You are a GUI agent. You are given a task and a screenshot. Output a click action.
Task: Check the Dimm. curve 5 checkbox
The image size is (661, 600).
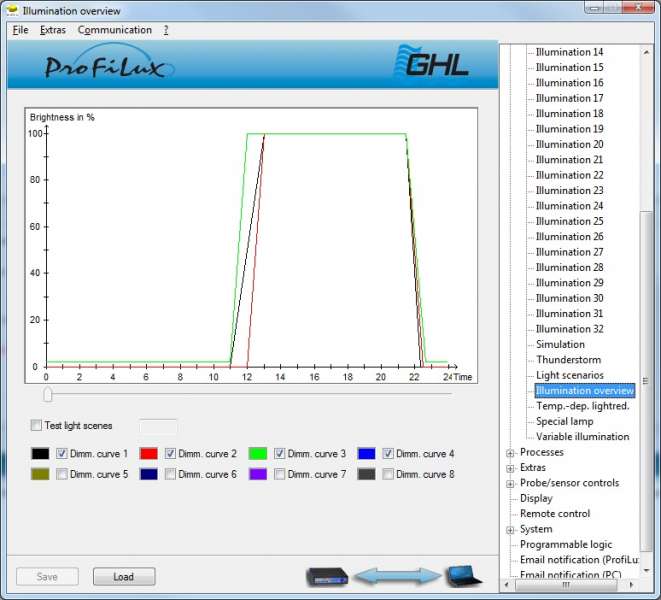tap(62, 474)
